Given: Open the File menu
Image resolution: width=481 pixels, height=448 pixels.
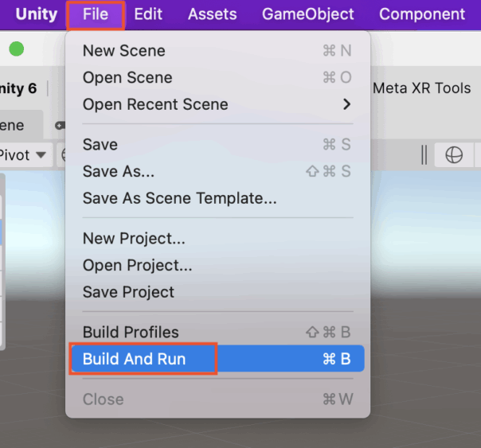Looking at the screenshot, I should pos(96,14).
